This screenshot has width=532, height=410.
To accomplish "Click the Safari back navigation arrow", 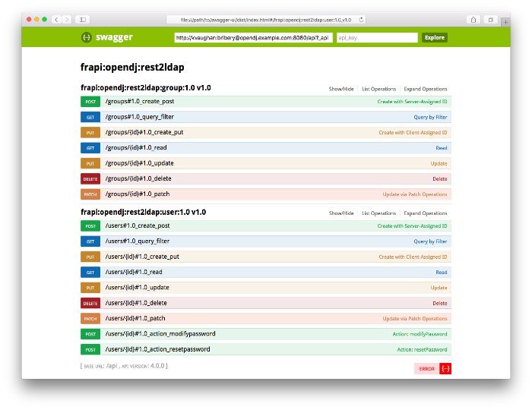I will tap(57, 20).
